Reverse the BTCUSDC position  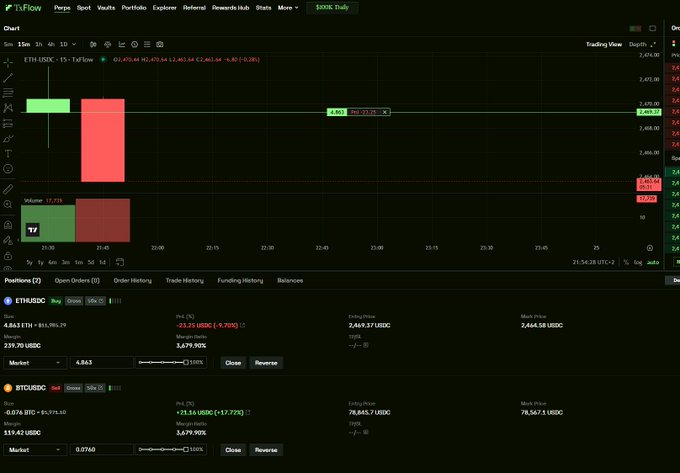(266, 450)
